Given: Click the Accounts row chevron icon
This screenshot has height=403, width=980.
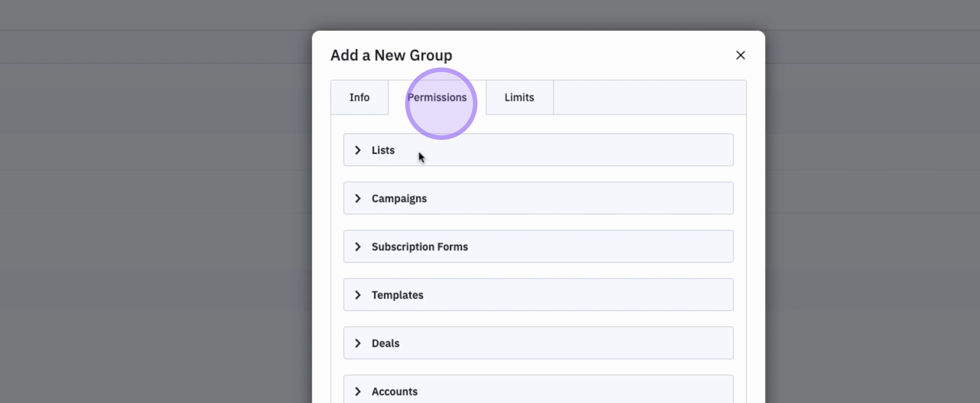Looking at the screenshot, I should click(x=358, y=391).
